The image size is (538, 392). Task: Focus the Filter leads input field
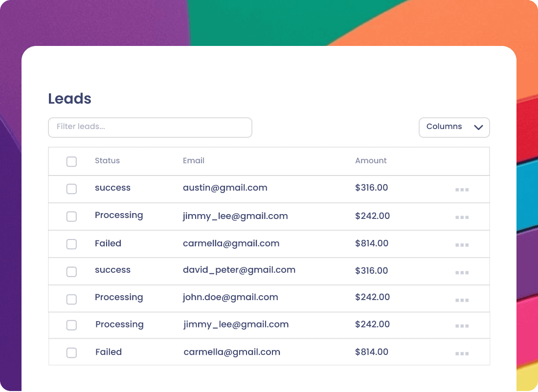pyautogui.click(x=150, y=128)
